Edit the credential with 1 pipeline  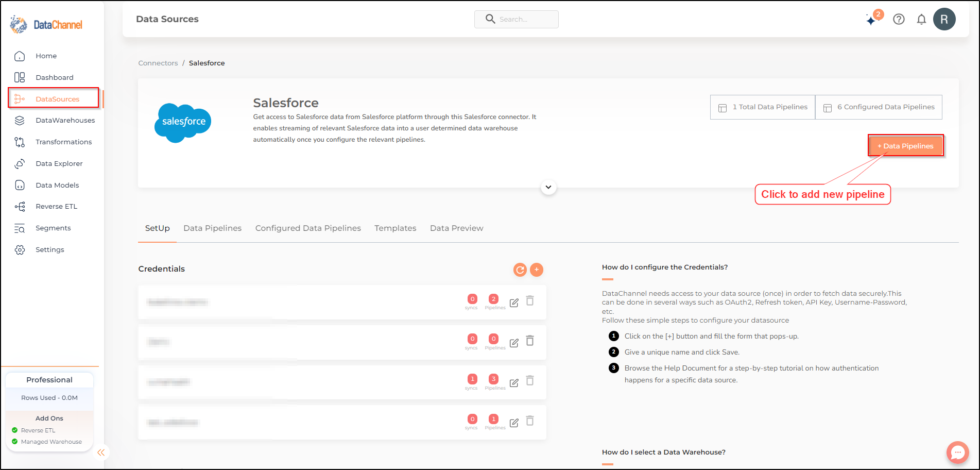(514, 423)
